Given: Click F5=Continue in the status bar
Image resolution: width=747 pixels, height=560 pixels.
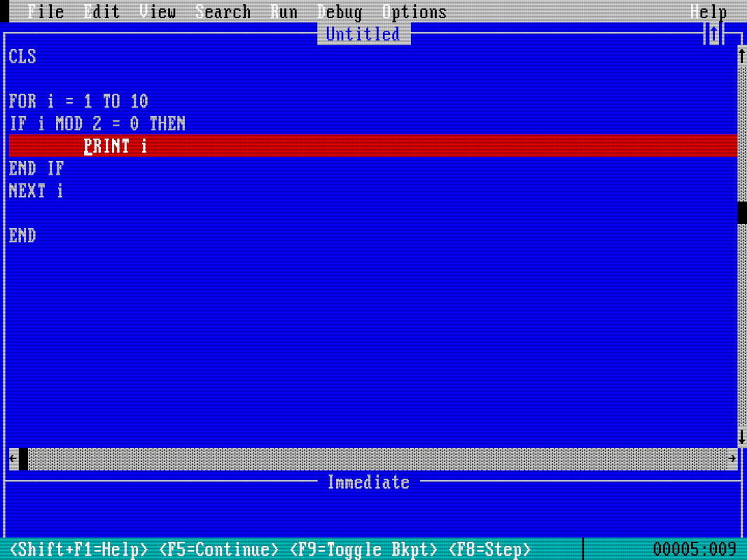Looking at the screenshot, I should point(217,549).
